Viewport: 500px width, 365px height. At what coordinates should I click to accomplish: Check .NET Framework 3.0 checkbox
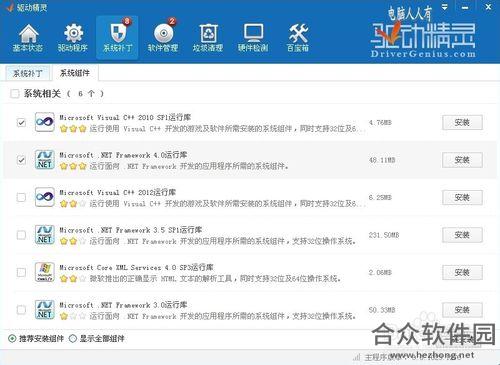tap(21, 310)
